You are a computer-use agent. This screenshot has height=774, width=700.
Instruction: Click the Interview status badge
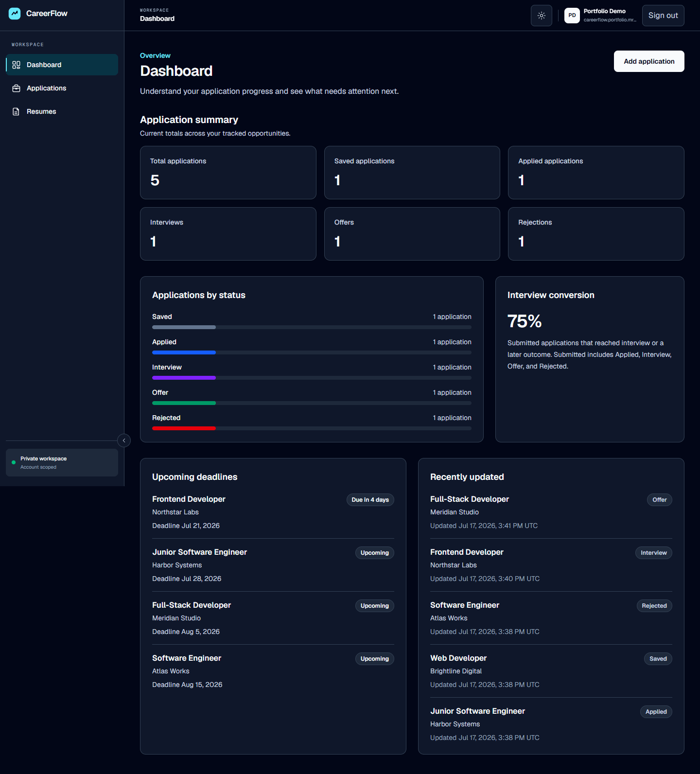(653, 553)
